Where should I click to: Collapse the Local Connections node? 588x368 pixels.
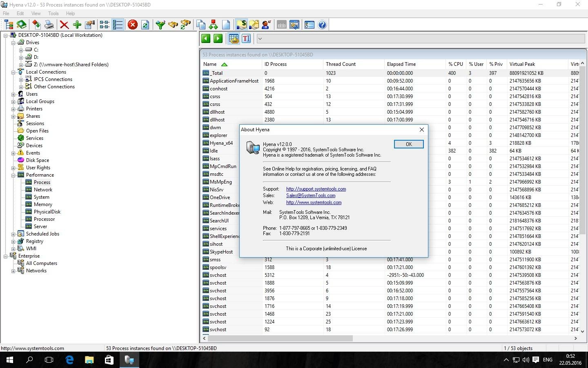click(13, 72)
